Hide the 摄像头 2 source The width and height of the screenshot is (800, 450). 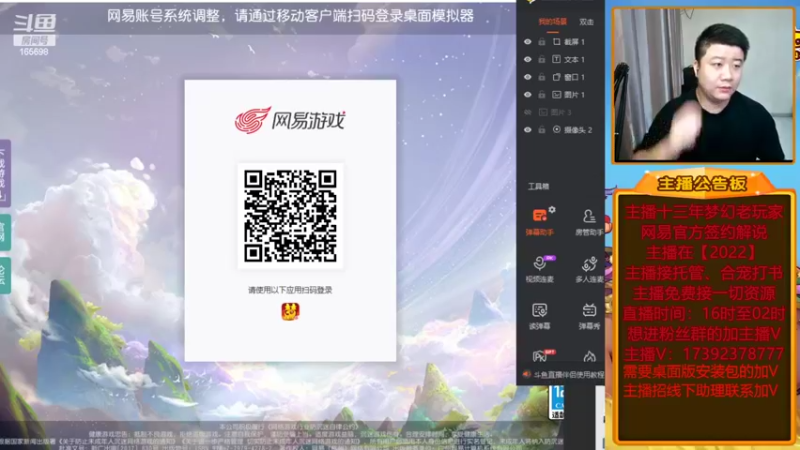click(528, 130)
